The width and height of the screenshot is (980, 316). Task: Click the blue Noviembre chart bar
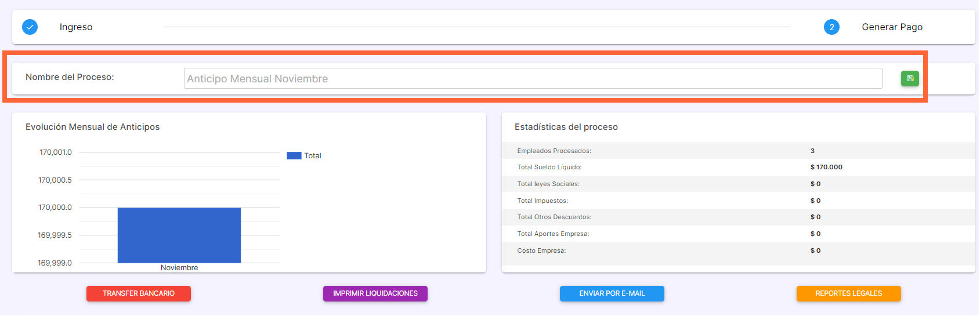coord(179,235)
